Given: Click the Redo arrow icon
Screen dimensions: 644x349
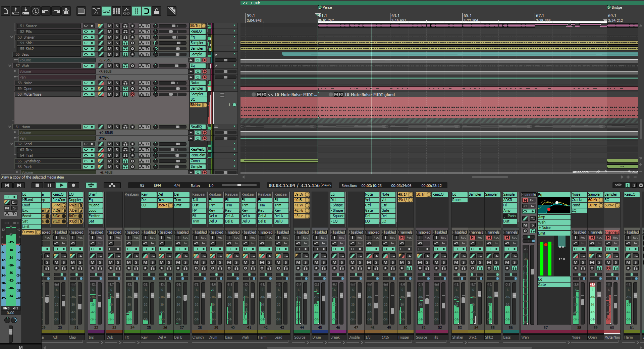Looking at the screenshot, I should point(56,11).
